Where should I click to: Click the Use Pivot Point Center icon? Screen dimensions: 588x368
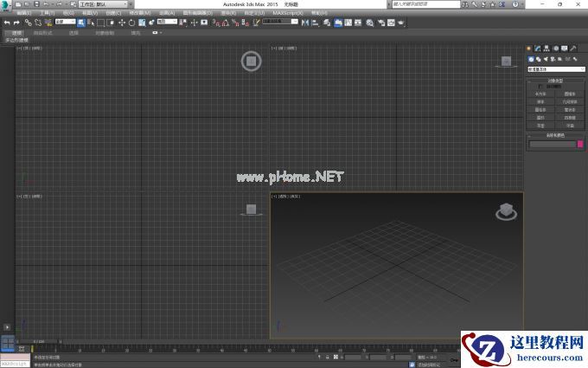point(183,23)
